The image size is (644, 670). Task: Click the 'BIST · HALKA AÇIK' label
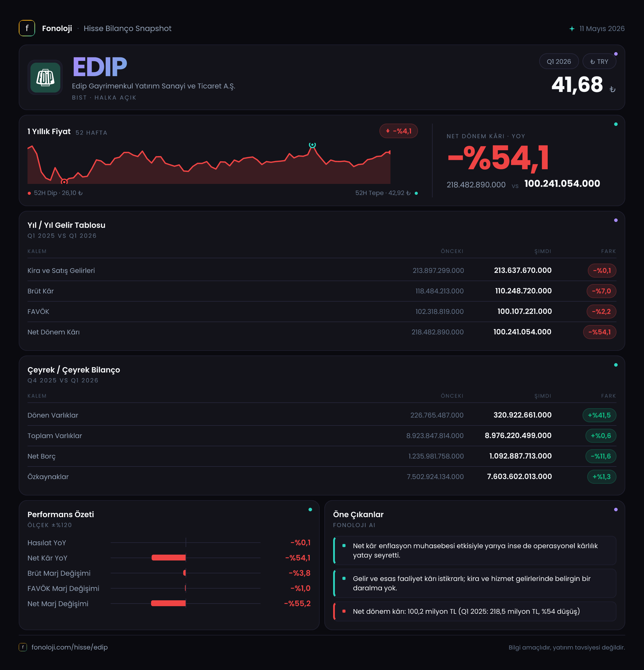104,98
